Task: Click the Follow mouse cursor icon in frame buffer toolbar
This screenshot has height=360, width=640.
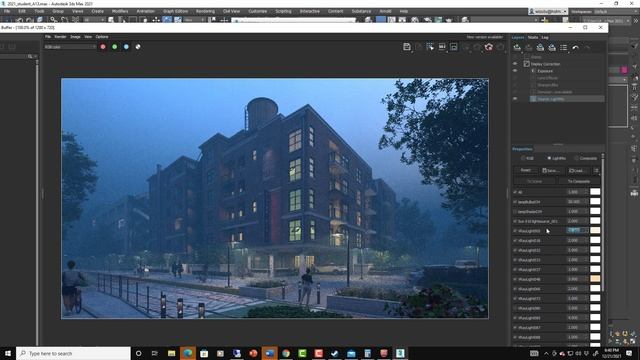Action: 430,47
